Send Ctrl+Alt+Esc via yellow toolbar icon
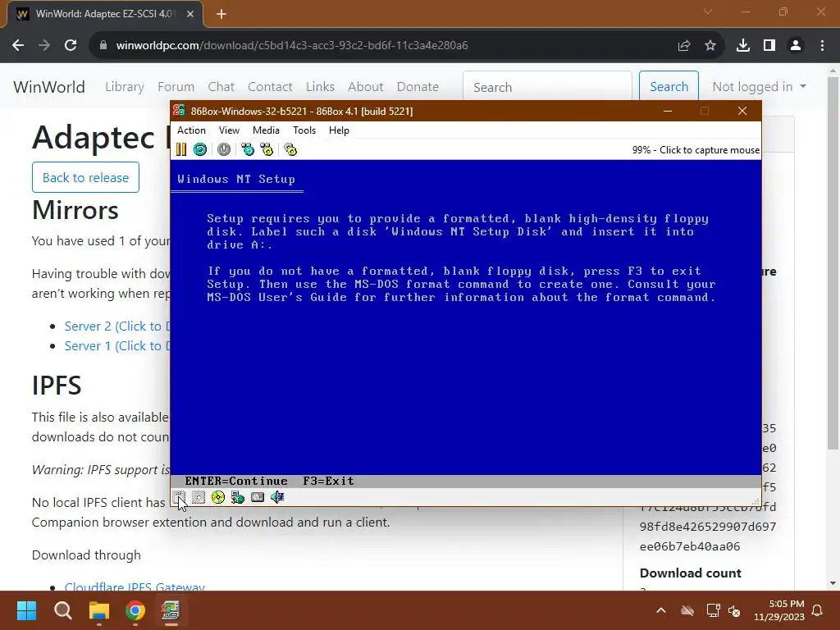The height and width of the screenshot is (630, 840). (267, 149)
